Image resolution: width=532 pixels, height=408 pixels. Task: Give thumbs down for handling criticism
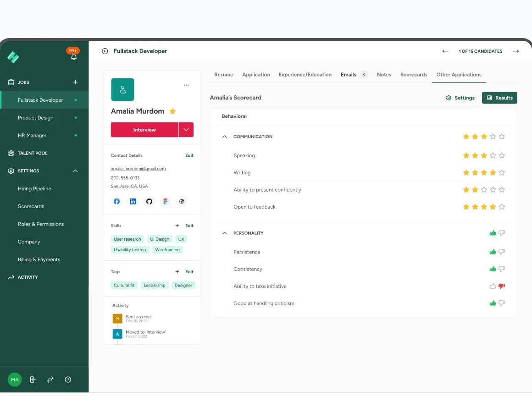(502, 303)
